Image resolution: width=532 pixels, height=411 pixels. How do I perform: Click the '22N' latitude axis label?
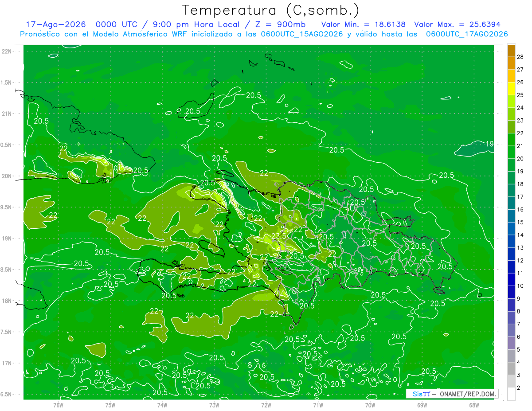pos(7,51)
